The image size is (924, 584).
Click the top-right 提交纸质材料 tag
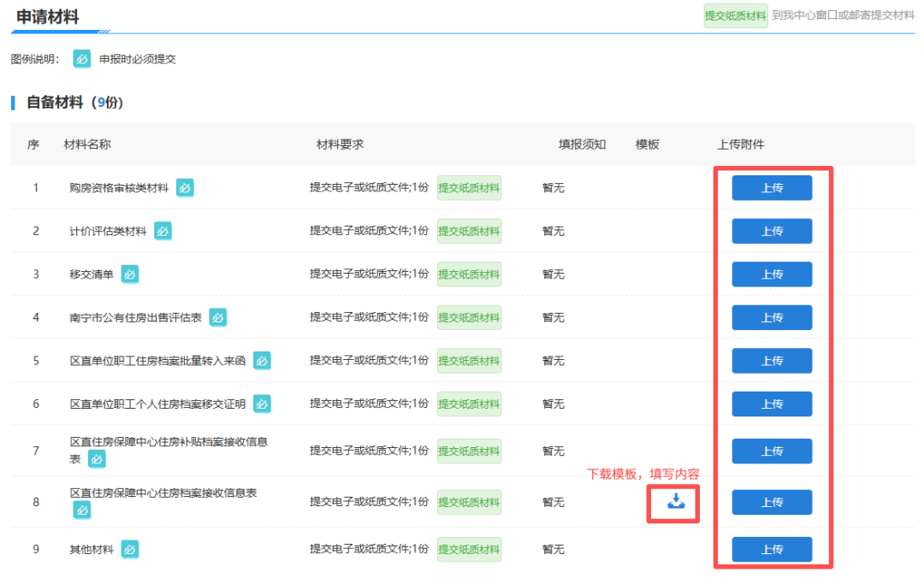(735, 15)
